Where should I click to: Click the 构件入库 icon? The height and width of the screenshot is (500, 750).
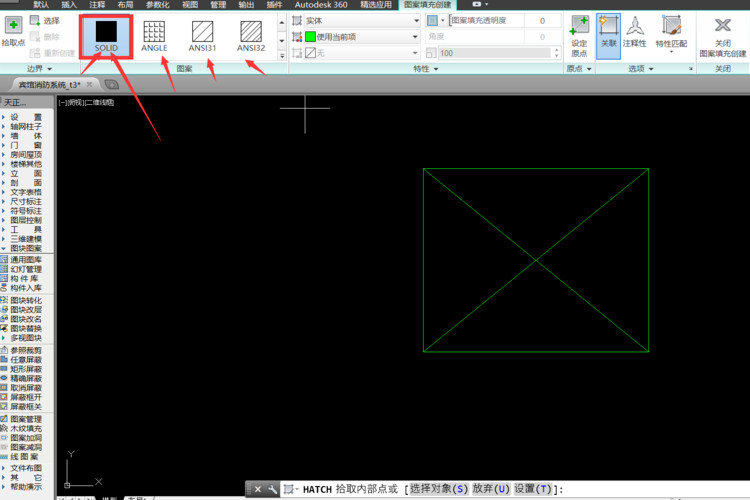4,288
